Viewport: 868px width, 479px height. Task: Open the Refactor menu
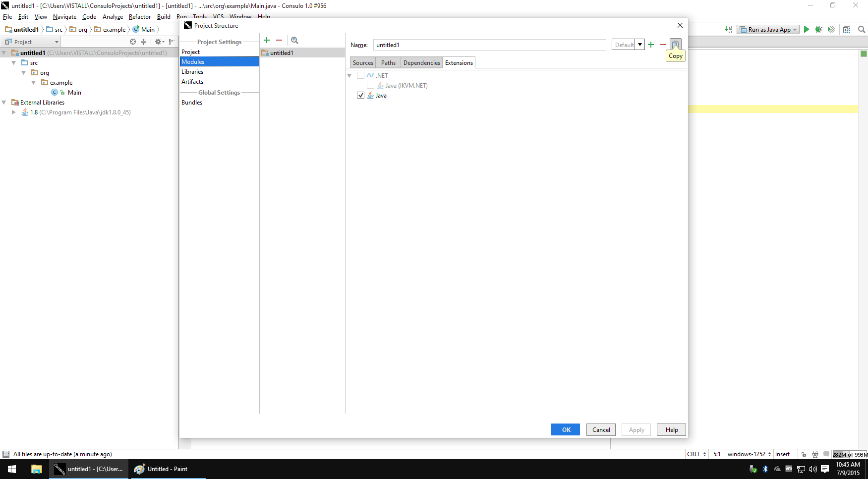coord(139,16)
